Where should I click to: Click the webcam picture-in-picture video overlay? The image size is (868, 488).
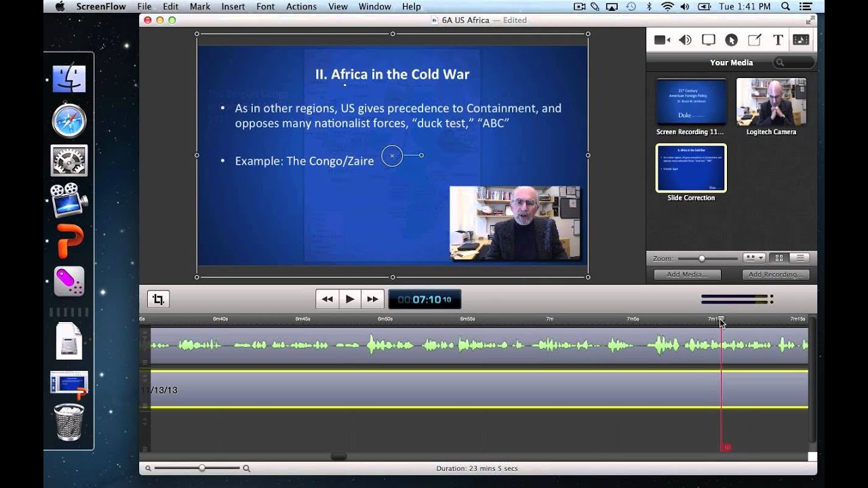point(515,223)
